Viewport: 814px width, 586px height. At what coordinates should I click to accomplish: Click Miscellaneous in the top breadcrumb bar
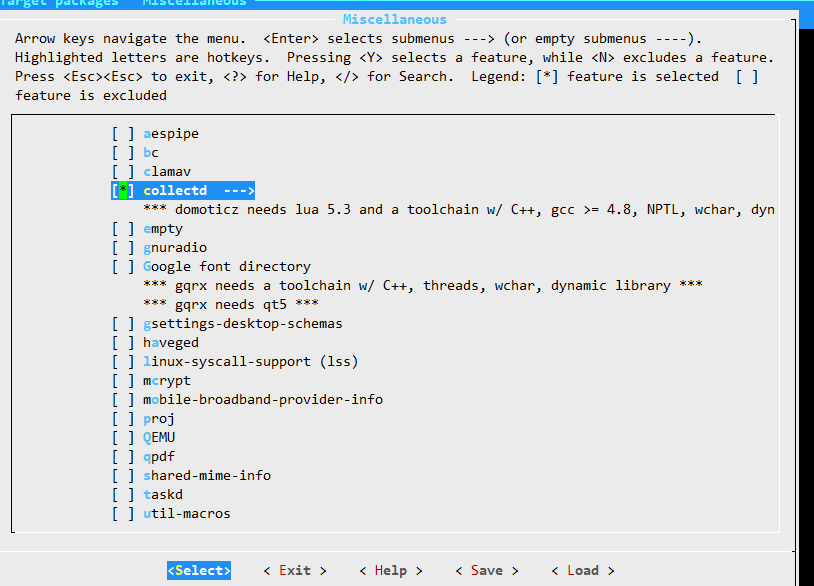coord(195,3)
